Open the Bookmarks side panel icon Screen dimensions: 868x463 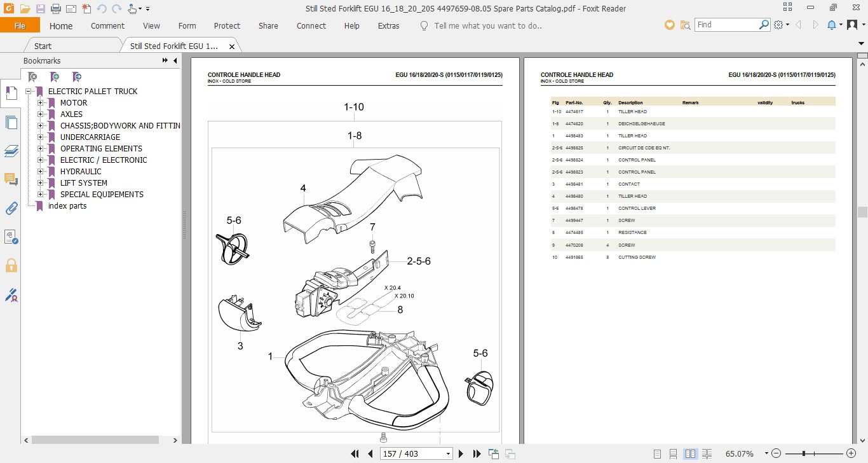[x=11, y=92]
